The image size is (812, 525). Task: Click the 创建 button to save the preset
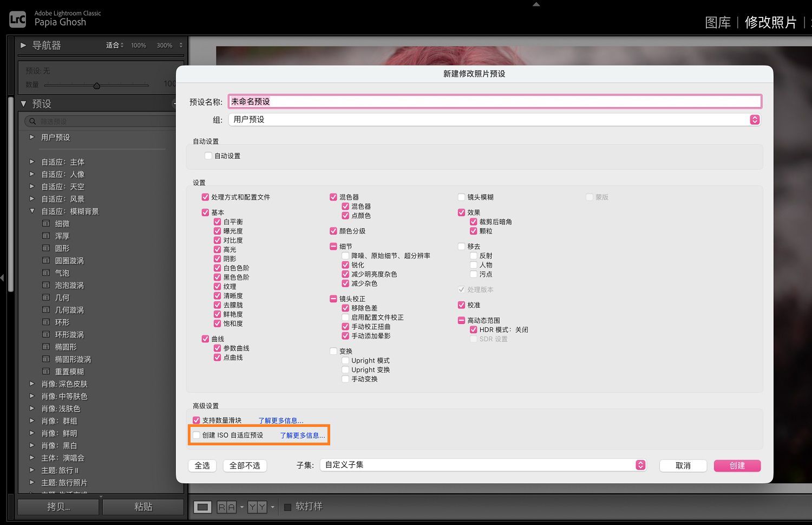737,465
